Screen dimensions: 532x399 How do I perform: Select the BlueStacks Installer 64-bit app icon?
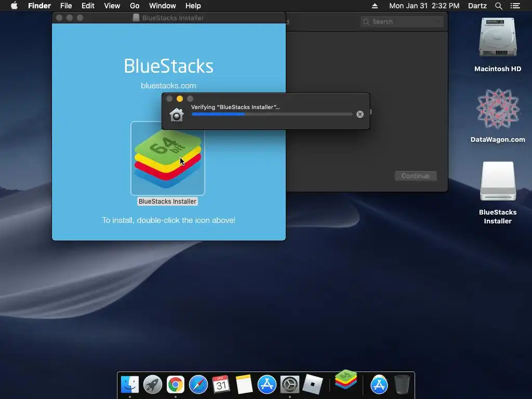point(168,158)
